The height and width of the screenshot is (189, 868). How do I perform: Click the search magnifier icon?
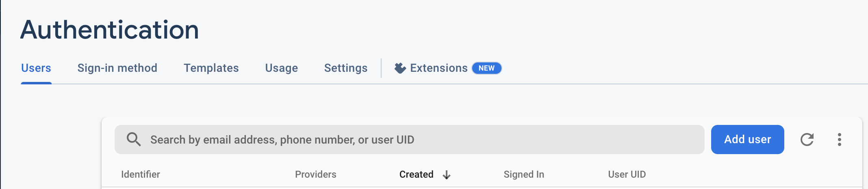(x=134, y=140)
